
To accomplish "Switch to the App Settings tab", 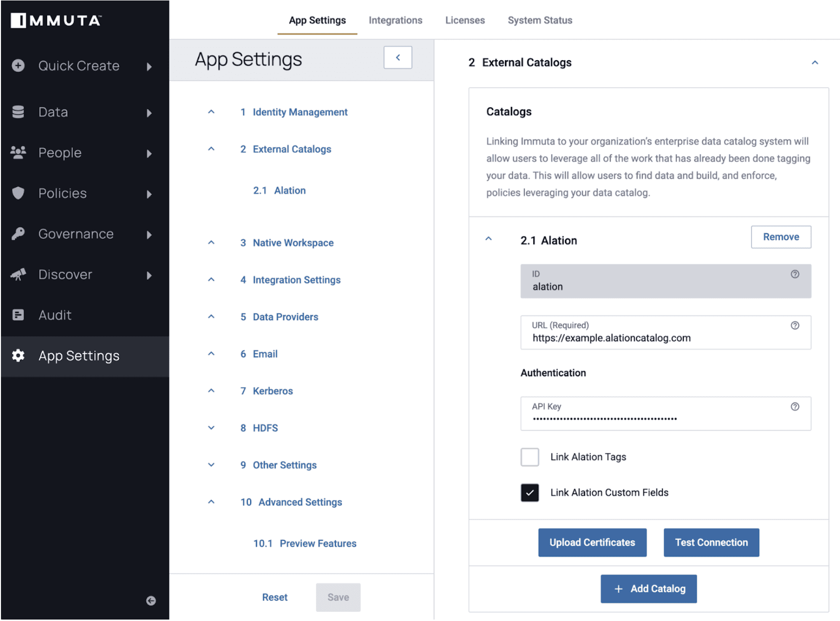I will (x=318, y=20).
